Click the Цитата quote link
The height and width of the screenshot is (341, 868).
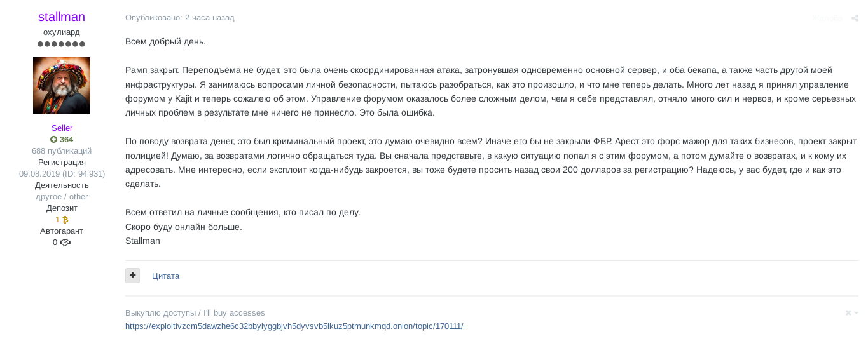pos(165,276)
